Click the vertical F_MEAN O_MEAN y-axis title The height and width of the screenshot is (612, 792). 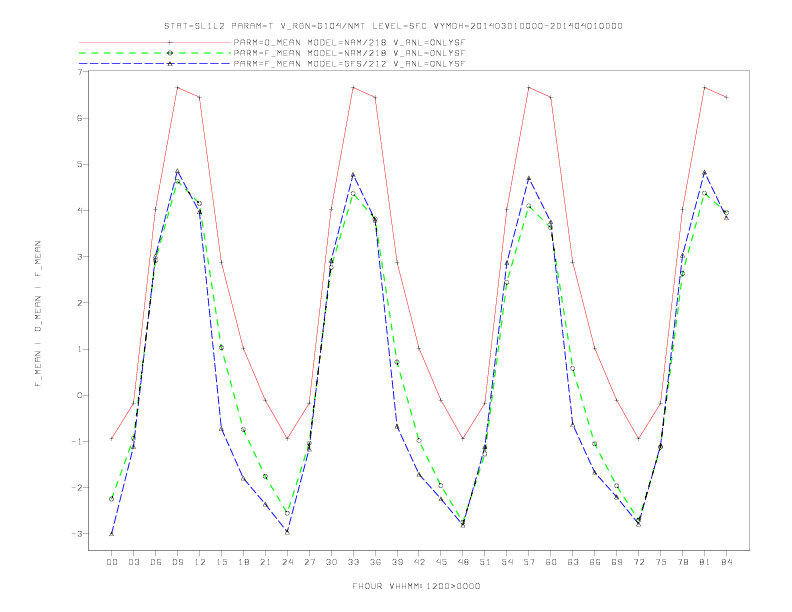[38, 314]
